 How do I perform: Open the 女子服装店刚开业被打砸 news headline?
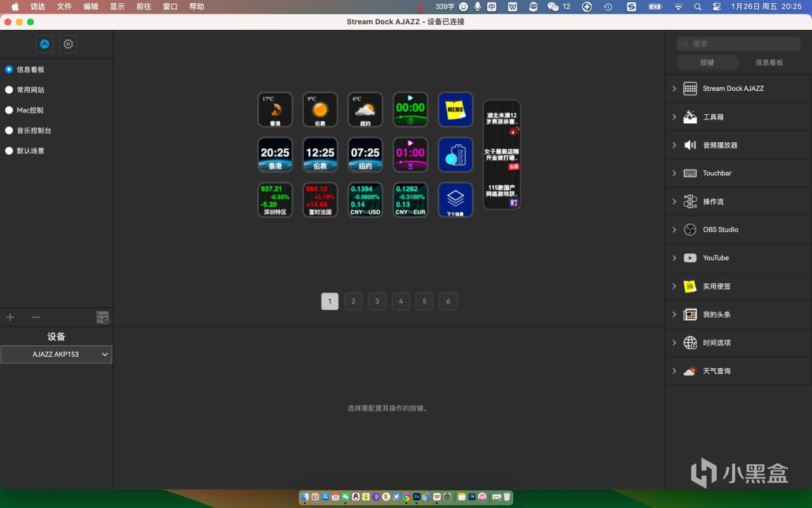click(502, 154)
